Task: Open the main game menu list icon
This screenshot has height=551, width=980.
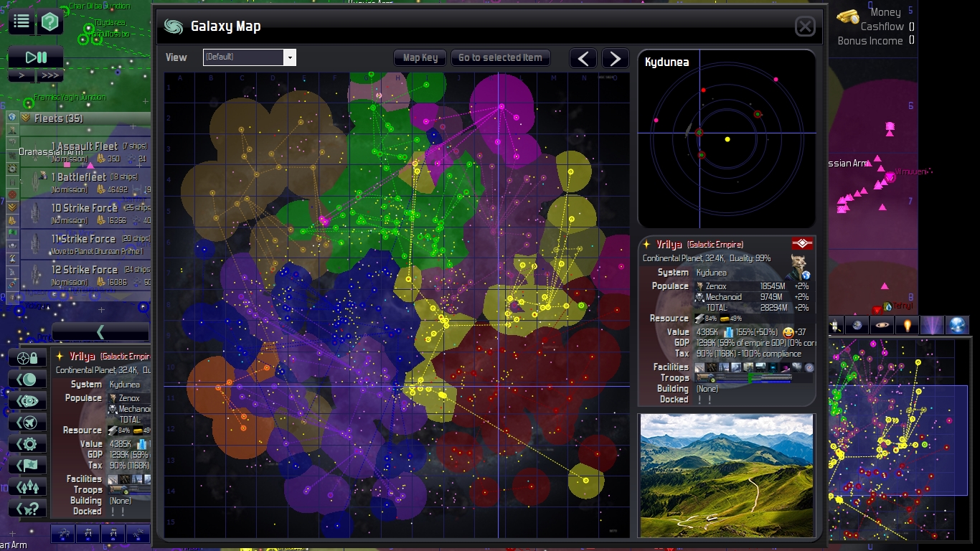Action: [22, 22]
